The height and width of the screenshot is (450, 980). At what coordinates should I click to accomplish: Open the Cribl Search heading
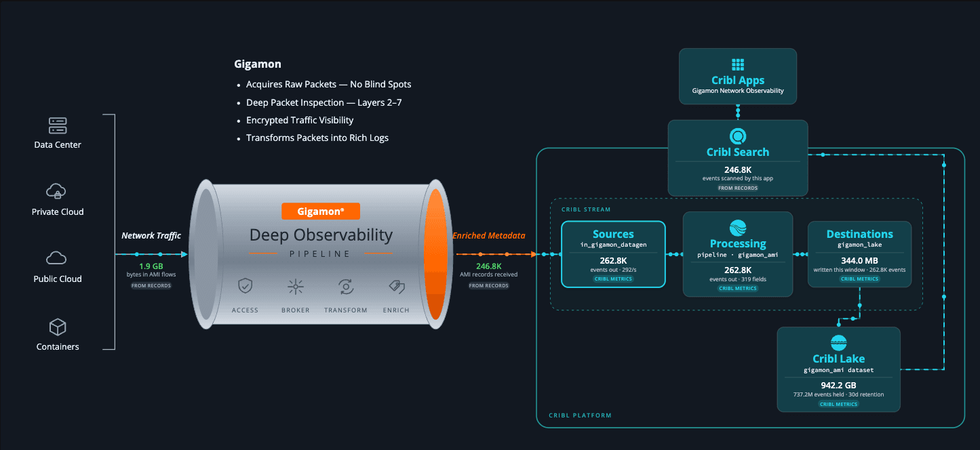(x=738, y=152)
